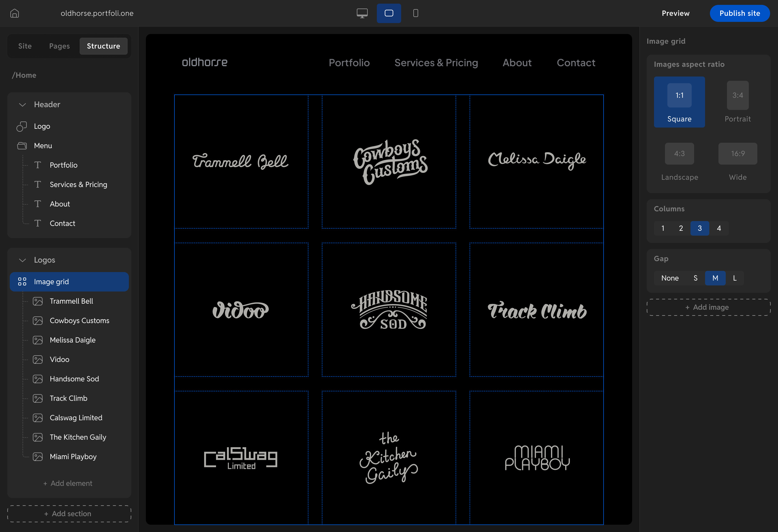
Task: Collapse the Header section chevron
Action: pos(22,105)
